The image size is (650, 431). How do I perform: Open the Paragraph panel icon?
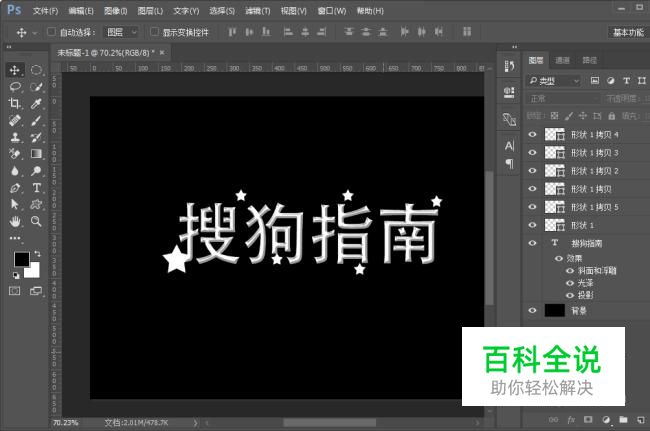point(509,164)
